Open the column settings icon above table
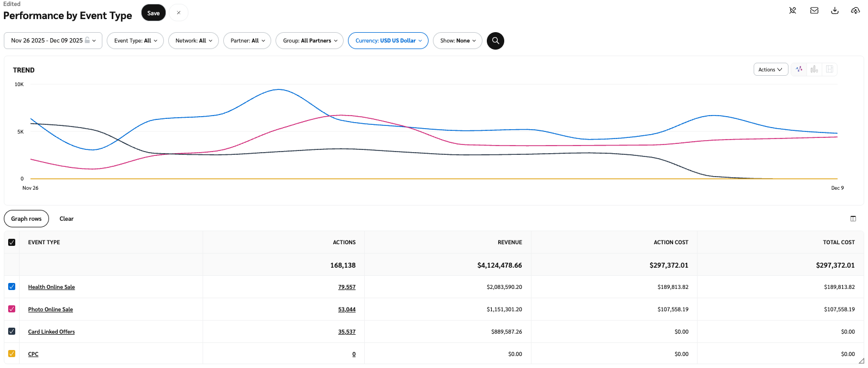 click(853, 219)
